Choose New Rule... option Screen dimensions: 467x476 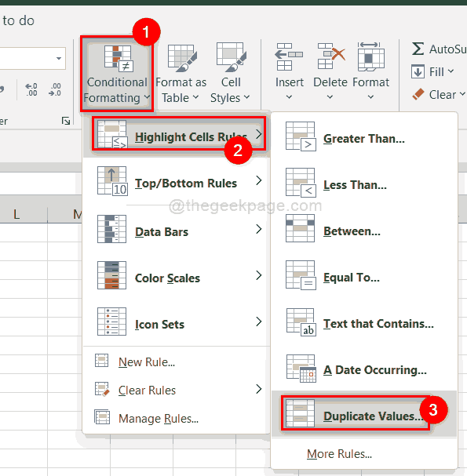(177, 362)
